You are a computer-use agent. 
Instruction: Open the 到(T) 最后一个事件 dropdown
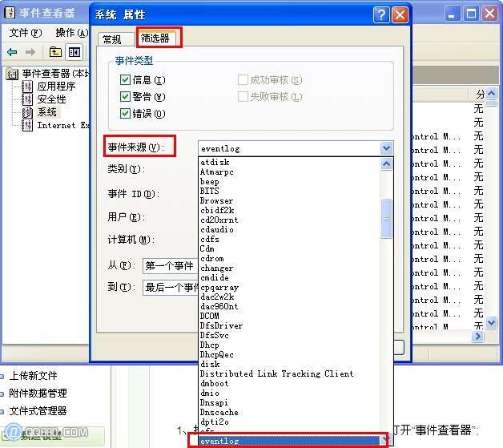[x=171, y=288]
